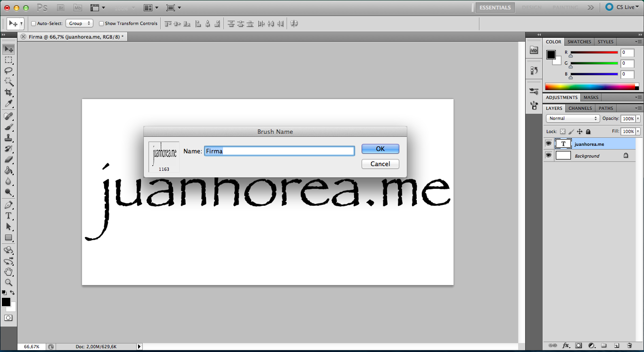Screen dimensions: 644x352
Task: Open the layer Opacity dropdown arrow
Action: point(638,119)
